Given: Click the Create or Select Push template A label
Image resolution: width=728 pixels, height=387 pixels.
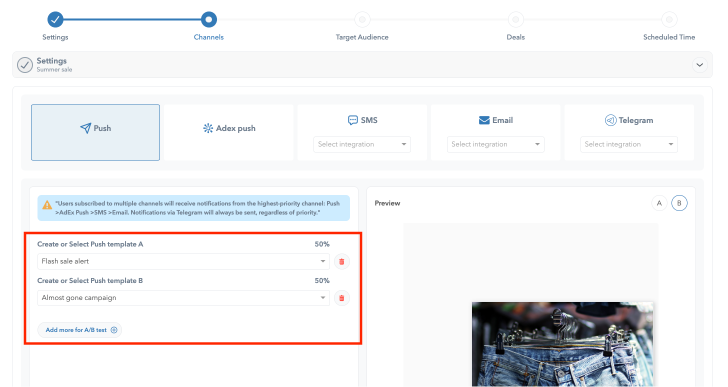Looking at the screenshot, I should pyautogui.click(x=90, y=244).
